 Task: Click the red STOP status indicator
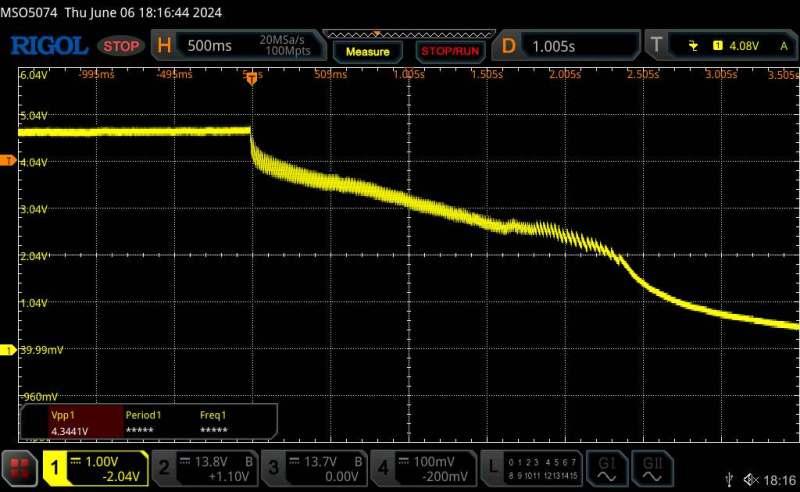[x=122, y=46]
